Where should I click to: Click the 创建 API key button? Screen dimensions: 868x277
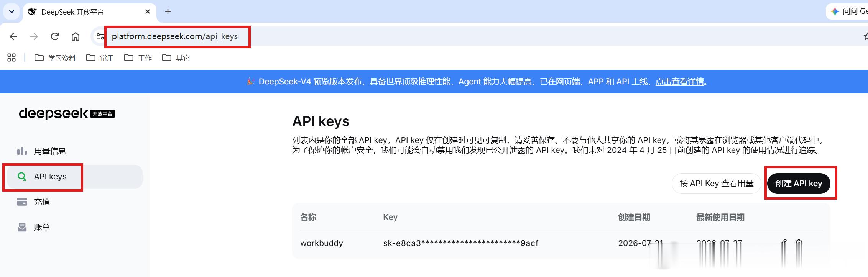click(799, 184)
